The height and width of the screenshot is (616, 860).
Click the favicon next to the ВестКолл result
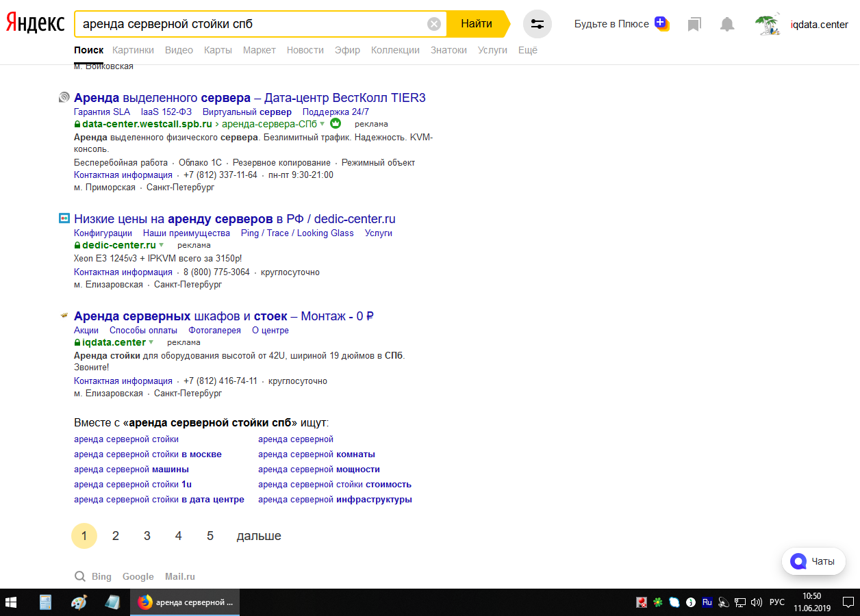(64, 97)
